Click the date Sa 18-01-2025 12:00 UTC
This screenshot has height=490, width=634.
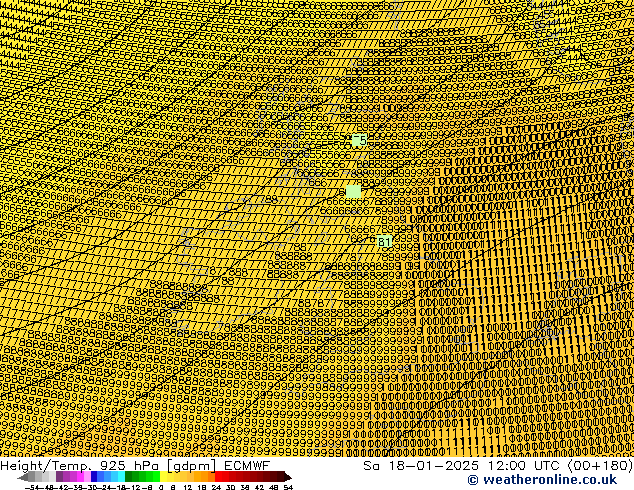click(462, 465)
